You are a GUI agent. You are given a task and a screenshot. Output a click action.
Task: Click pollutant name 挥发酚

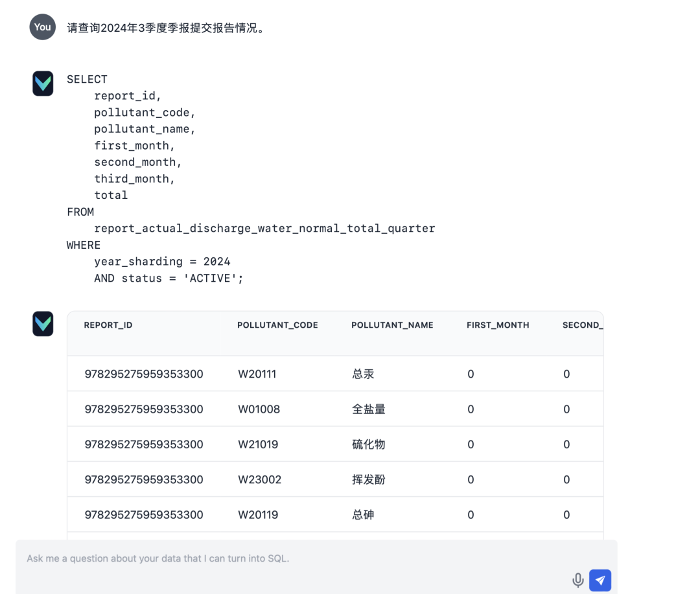[368, 480]
